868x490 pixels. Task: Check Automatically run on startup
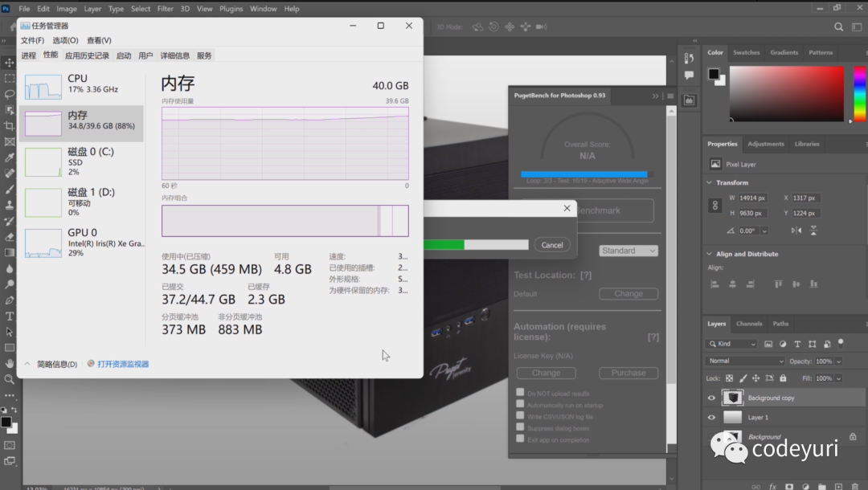[x=520, y=404]
